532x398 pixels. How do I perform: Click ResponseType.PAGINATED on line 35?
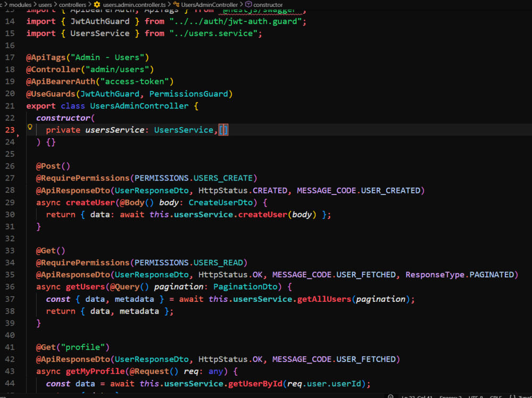coord(460,275)
